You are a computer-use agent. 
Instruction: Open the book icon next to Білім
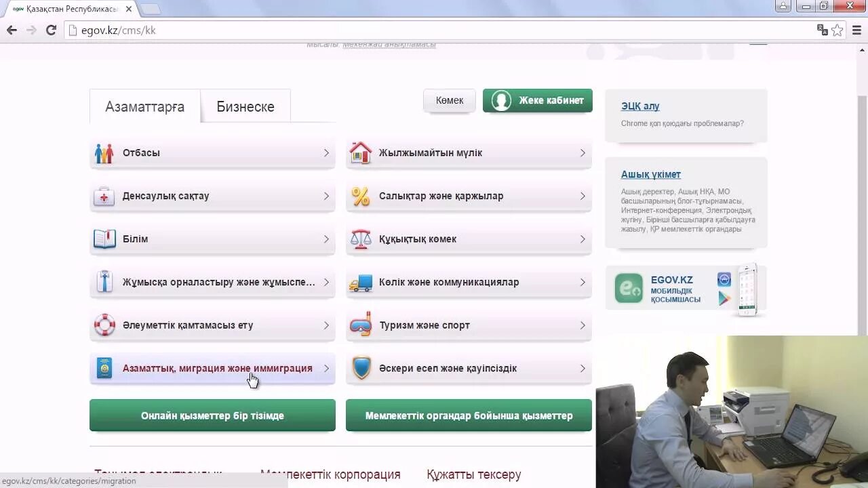104,239
